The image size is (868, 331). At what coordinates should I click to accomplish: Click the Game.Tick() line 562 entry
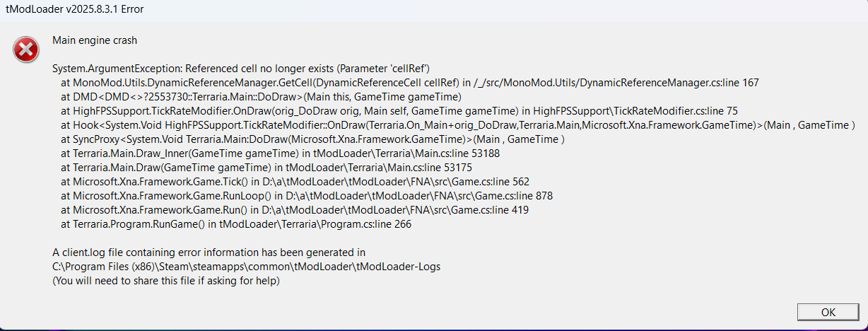(295, 182)
